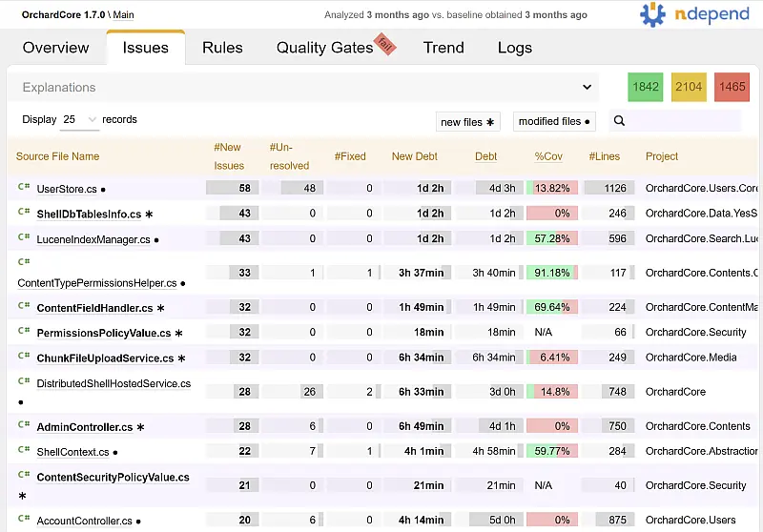Open the ContentSecurityPolicyValue.cs file link
The image size is (763, 532).
click(113, 478)
